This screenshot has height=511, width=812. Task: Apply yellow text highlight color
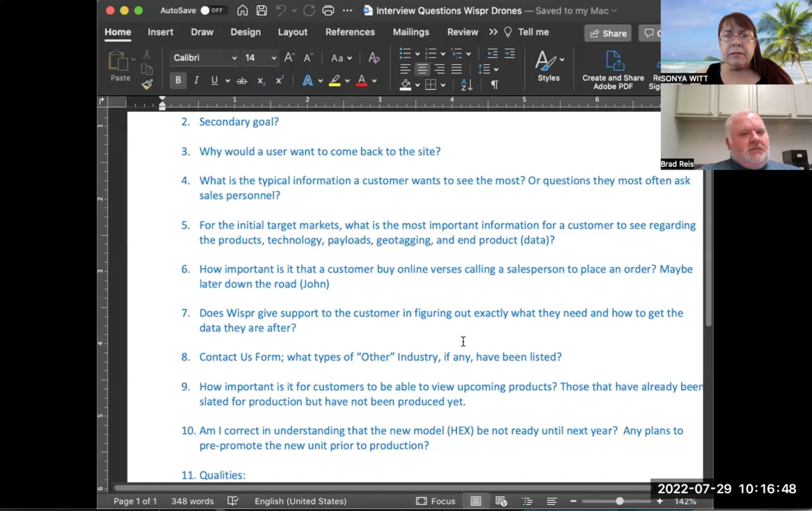(335, 81)
